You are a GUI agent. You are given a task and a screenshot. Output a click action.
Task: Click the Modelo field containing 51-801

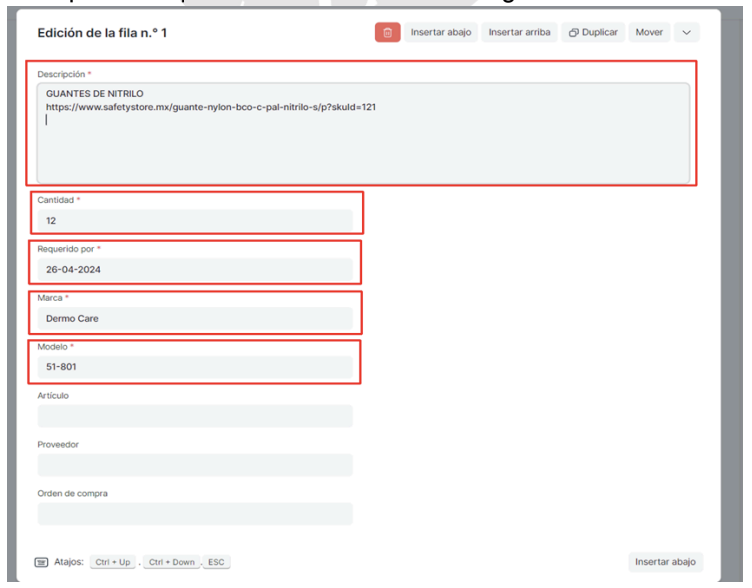coord(195,367)
